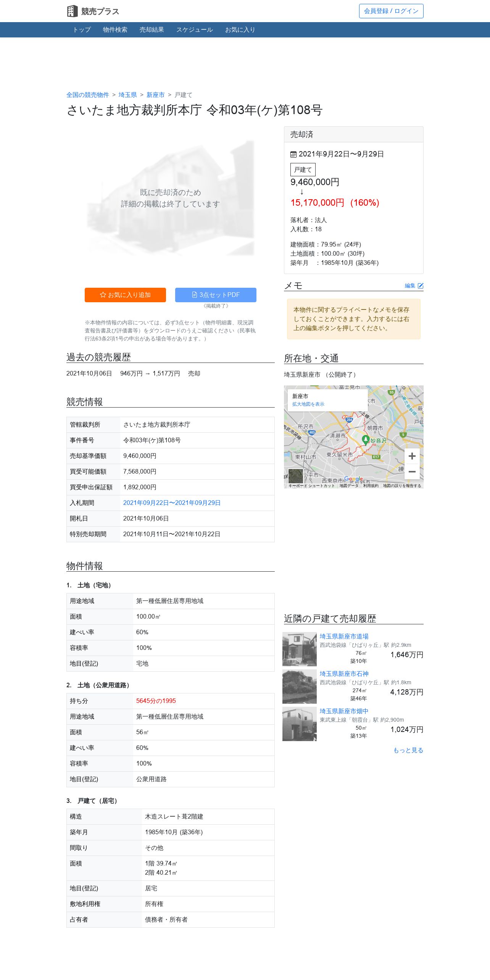Click 債務者・所有者 occupant value
The height and width of the screenshot is (980, 490).
pos(166,920)
